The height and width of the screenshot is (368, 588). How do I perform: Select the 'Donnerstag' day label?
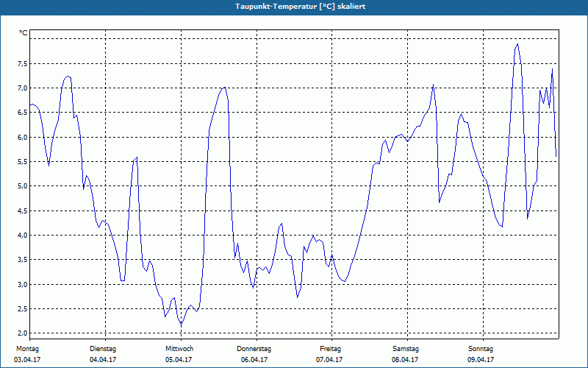point(254,349)
